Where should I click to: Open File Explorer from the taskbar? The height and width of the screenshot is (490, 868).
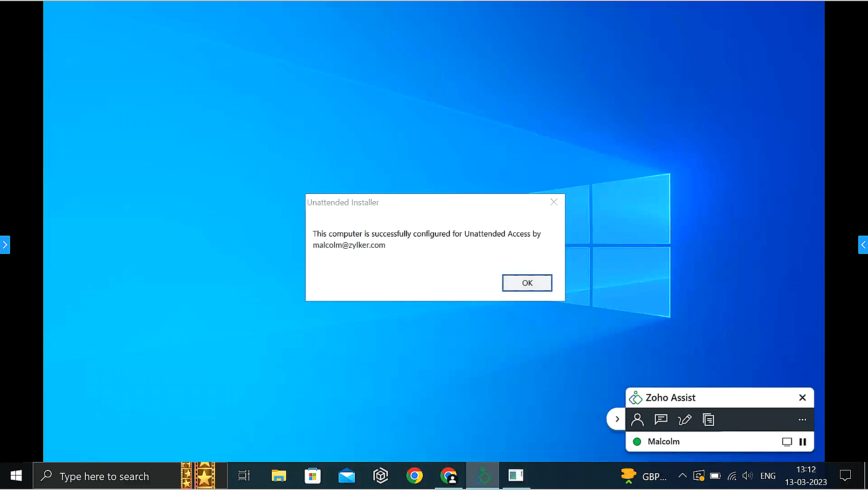[x=278, y=476]
